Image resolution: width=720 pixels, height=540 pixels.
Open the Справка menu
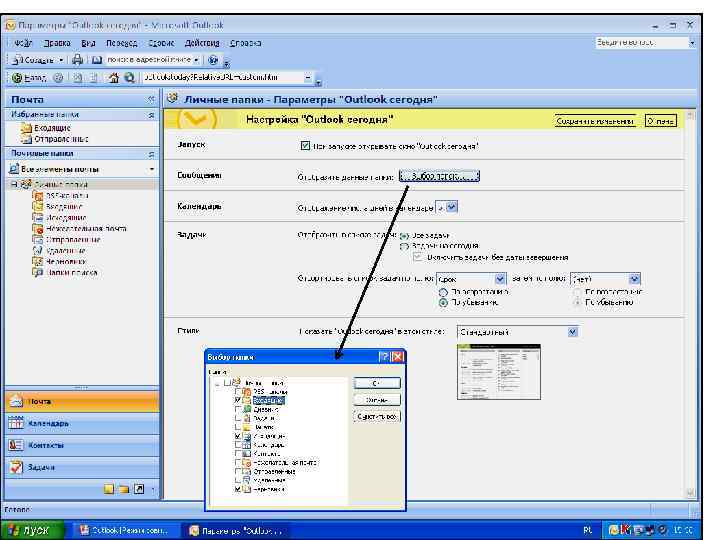(246, 43)
